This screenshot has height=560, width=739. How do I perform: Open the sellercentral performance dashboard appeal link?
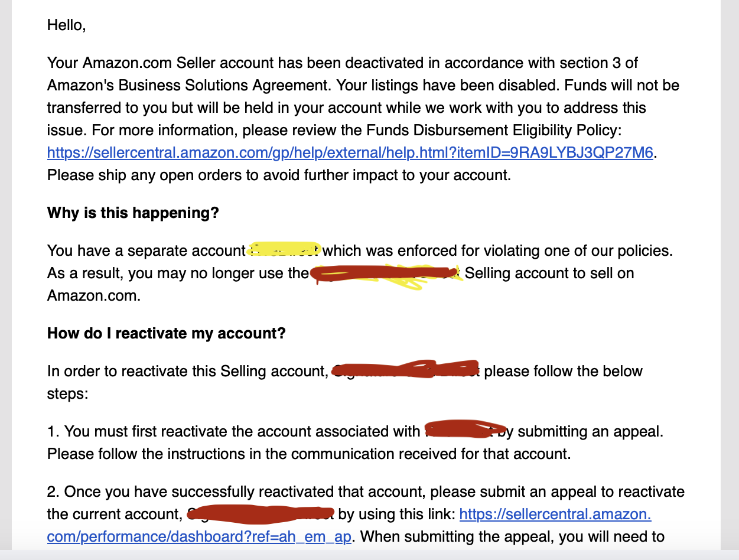click(555, 515)
